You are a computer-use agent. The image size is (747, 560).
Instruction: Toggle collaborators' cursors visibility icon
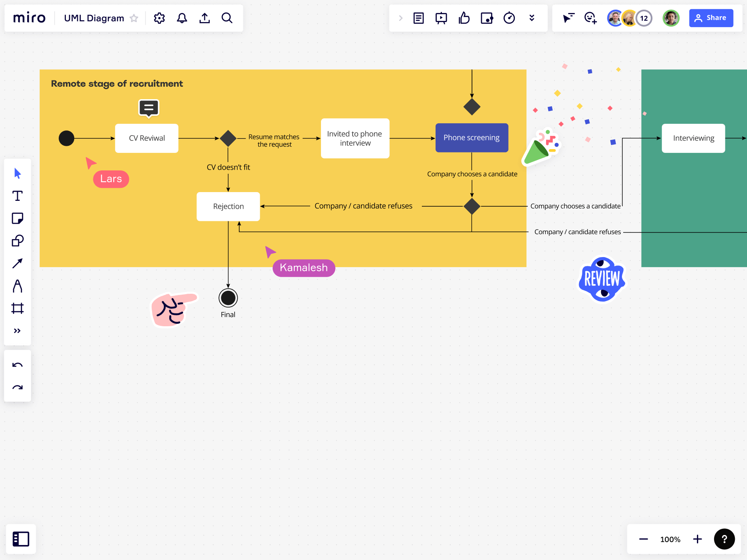[x=569, y=18]
